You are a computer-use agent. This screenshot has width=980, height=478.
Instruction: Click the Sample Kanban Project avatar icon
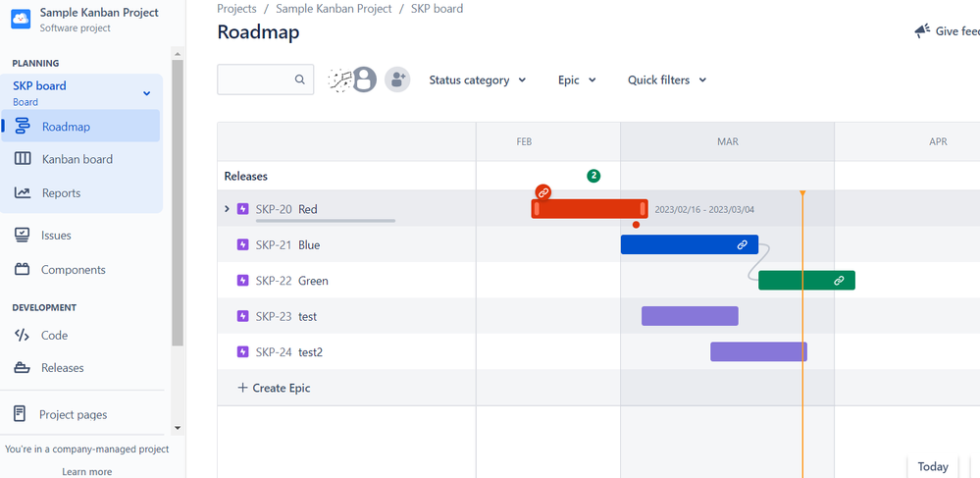tap(21, 20)
